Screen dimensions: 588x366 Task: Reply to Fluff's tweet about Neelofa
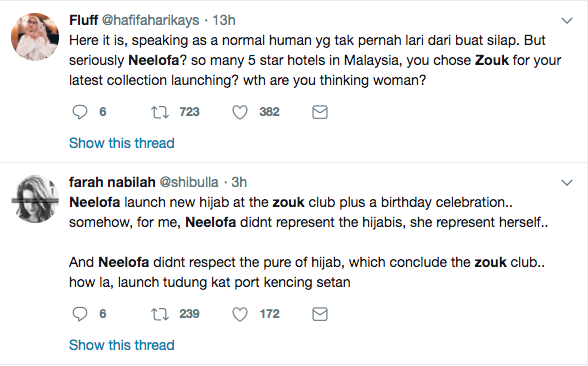(80, 112)
